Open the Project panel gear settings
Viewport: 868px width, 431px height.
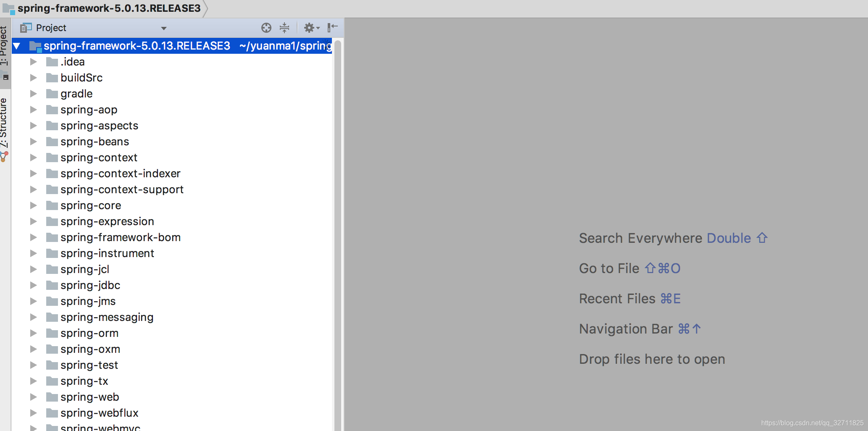tap(311, 28)
